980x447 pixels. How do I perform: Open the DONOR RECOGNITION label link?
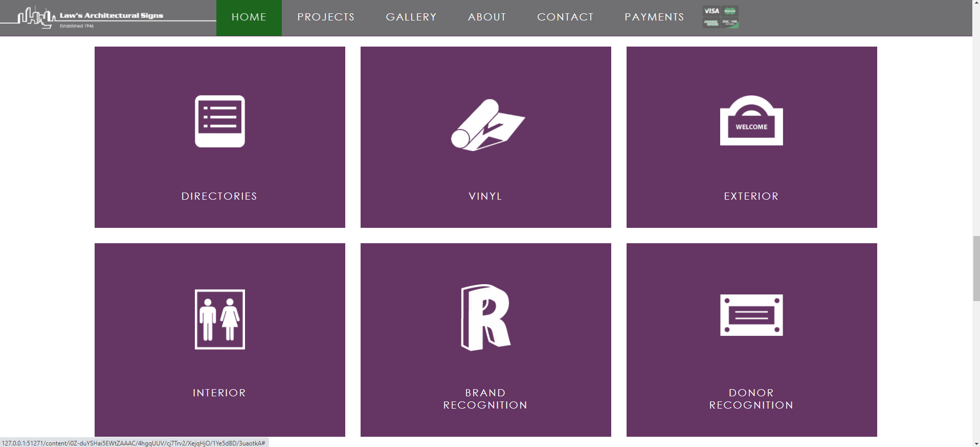751,399
